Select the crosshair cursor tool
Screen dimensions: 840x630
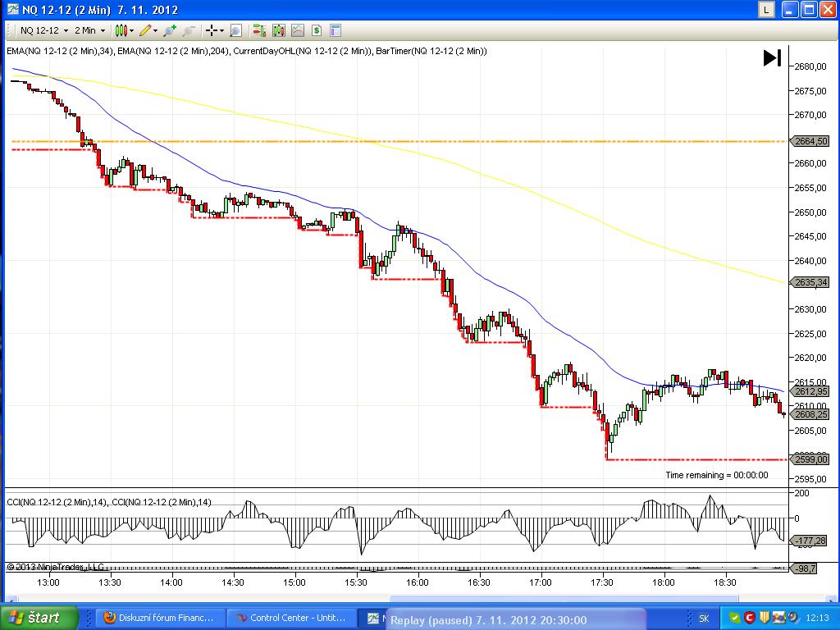[x=212, y=30]
